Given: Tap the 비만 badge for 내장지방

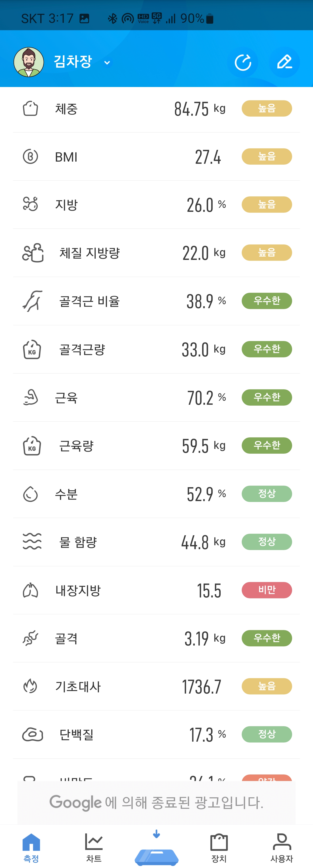Looking at the screenshot, I should coord(266,590).
